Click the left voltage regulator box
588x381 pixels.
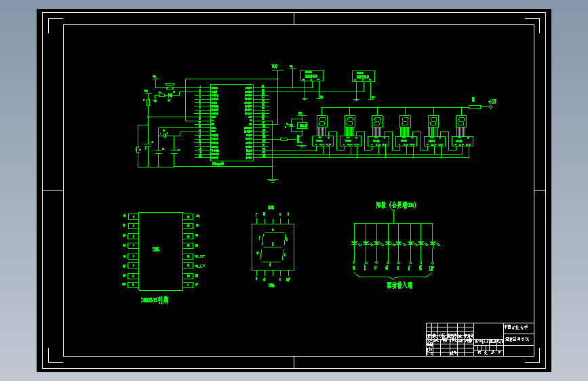pyautogui.click(x=311, y=75)
